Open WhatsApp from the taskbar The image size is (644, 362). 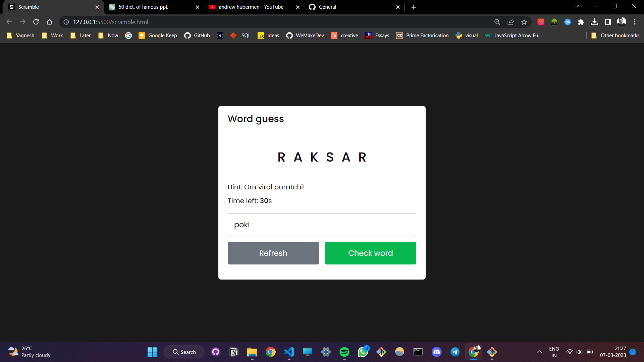coord(363,352)
